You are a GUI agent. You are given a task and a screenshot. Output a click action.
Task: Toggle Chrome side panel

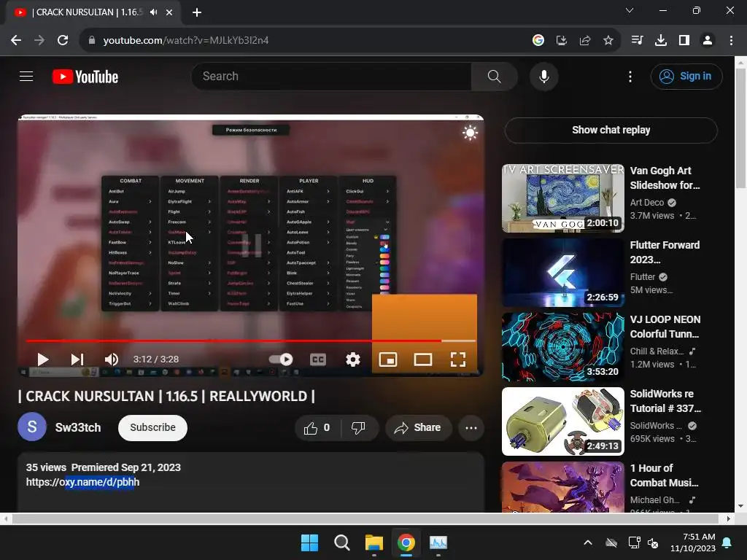click(x=684, y=41)
